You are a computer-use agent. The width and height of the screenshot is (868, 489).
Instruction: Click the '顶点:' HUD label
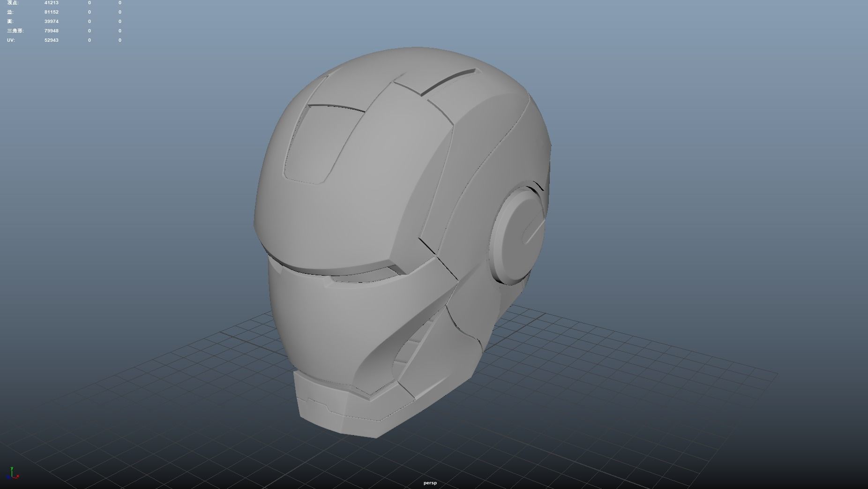(13, 3)
